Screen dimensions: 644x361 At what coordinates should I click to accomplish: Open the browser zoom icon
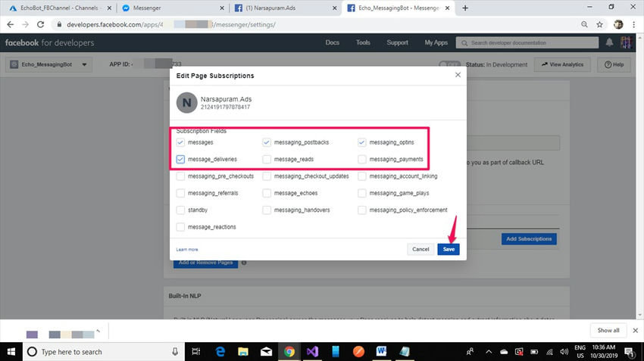pyautogui.click(x=584, y=25)
